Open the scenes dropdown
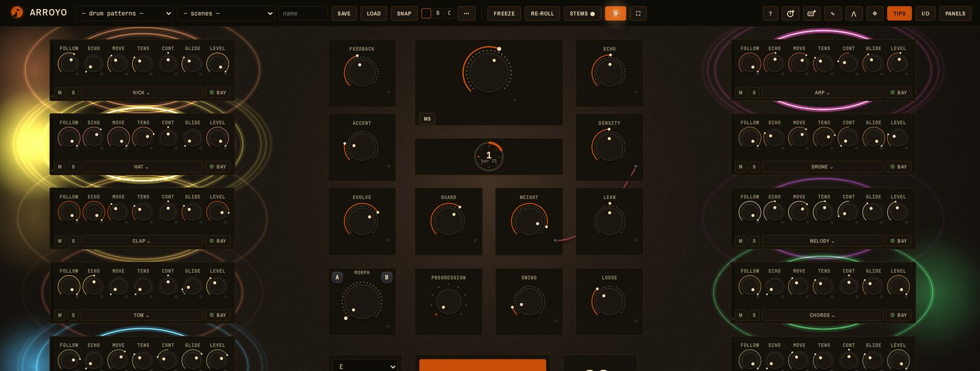 (x=227, y=13)
